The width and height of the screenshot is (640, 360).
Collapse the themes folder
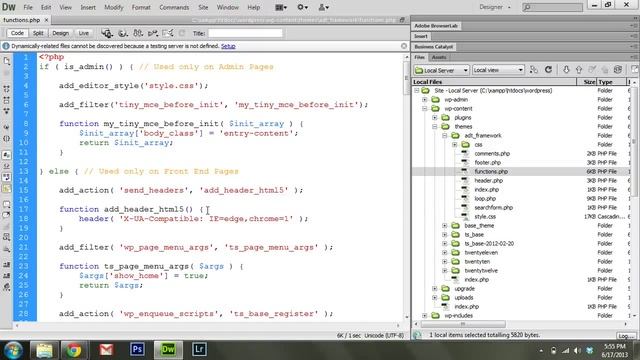[435, 127]
